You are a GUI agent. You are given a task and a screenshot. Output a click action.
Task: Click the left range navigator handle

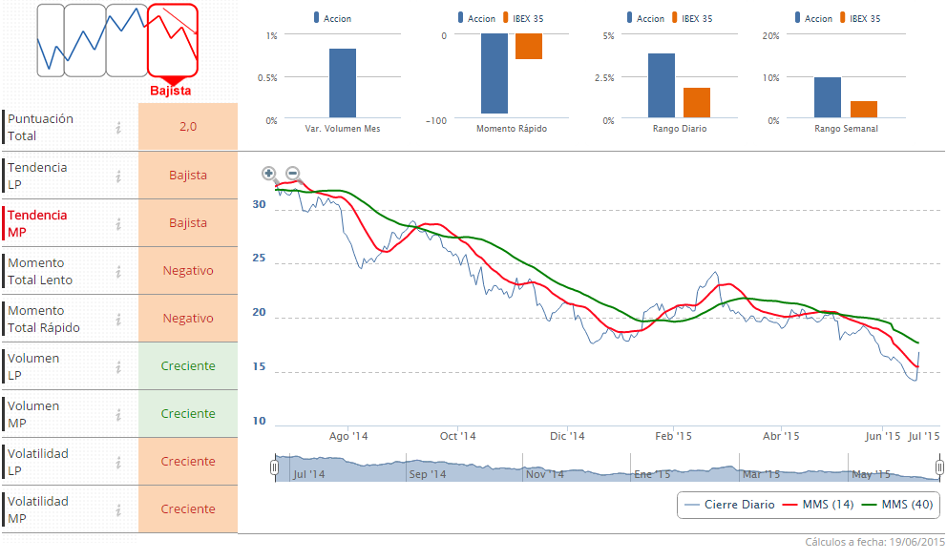tap(274, 467)
